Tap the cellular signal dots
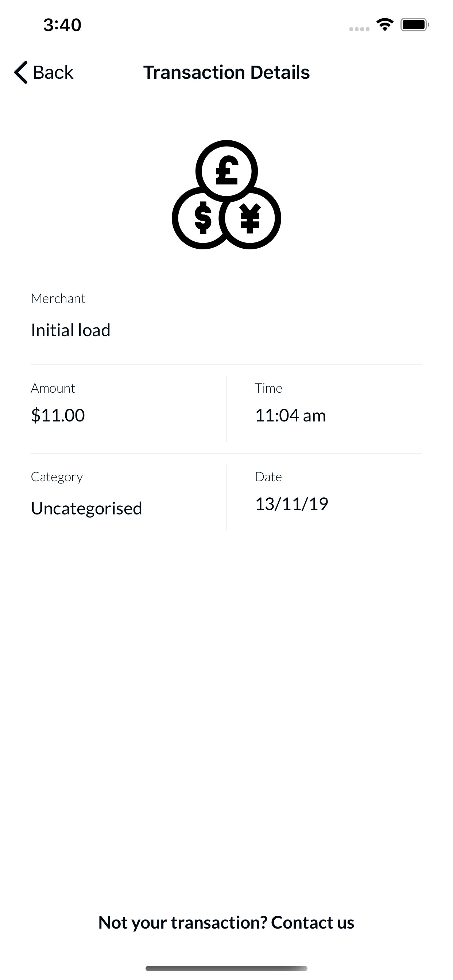Image resolution: width=453 pixels, height=980 pixels. (x=359, y=29)
